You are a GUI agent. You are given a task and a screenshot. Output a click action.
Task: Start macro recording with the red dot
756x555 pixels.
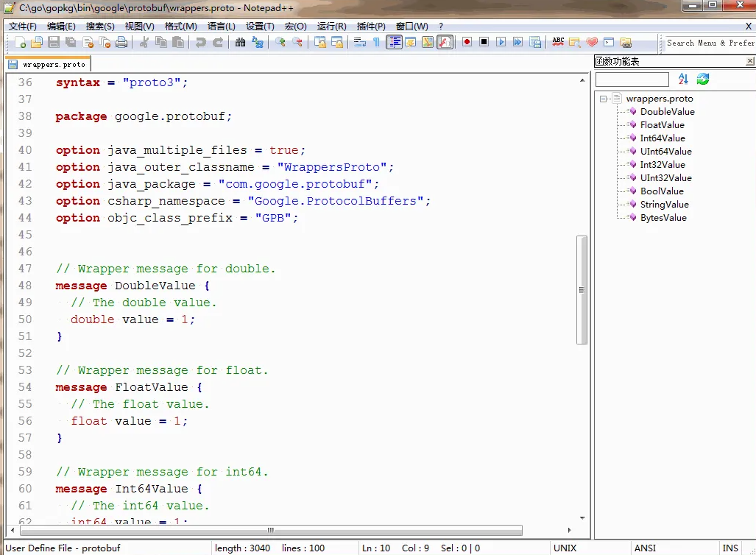click(467, 42)
